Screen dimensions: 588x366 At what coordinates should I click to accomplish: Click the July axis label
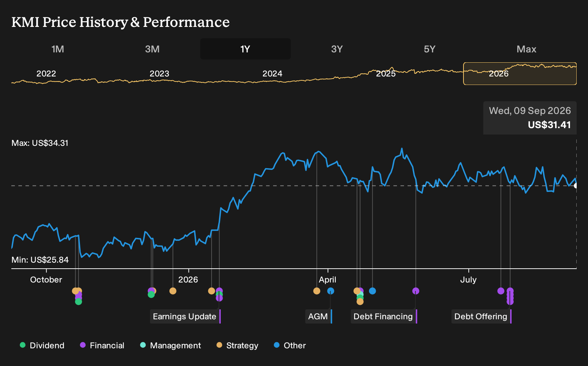click(468, 280)
